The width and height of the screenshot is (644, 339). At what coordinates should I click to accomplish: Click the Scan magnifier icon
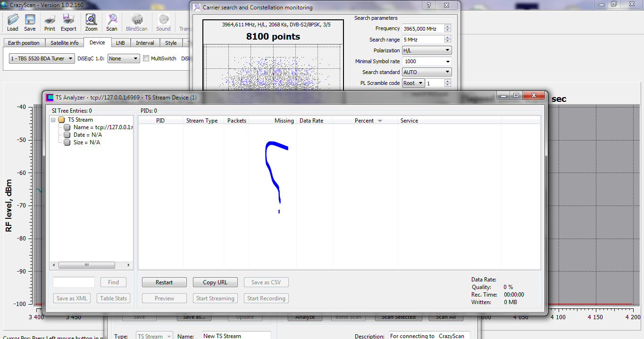[x=112, y=20]
